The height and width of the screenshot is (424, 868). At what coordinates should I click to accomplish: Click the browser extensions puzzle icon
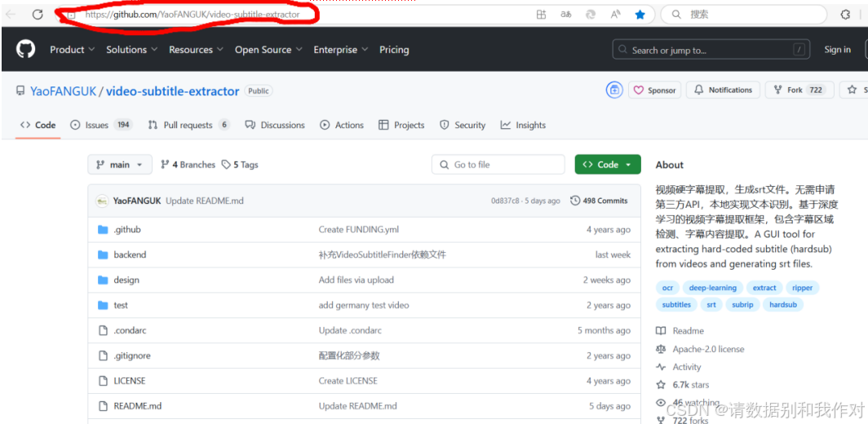pos(845,15)
